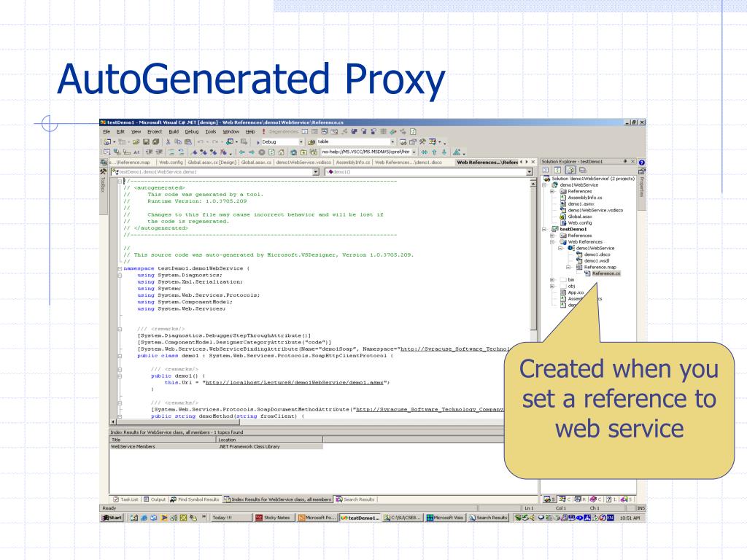The height and width of the screenshot is (560, 747).
Task: Select demo1.disco in Solution Explorer
Action: tap(597, 254)
